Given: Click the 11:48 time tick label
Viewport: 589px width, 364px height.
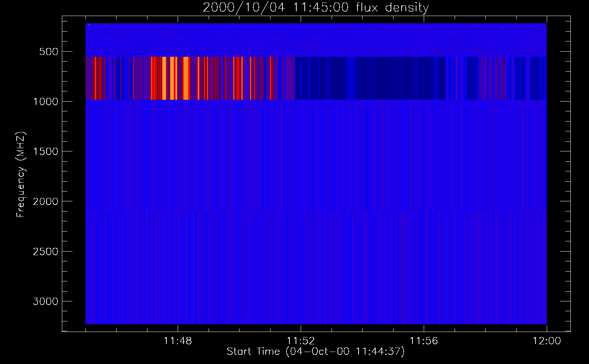Looking at the screenshot, I should (178, 341).
